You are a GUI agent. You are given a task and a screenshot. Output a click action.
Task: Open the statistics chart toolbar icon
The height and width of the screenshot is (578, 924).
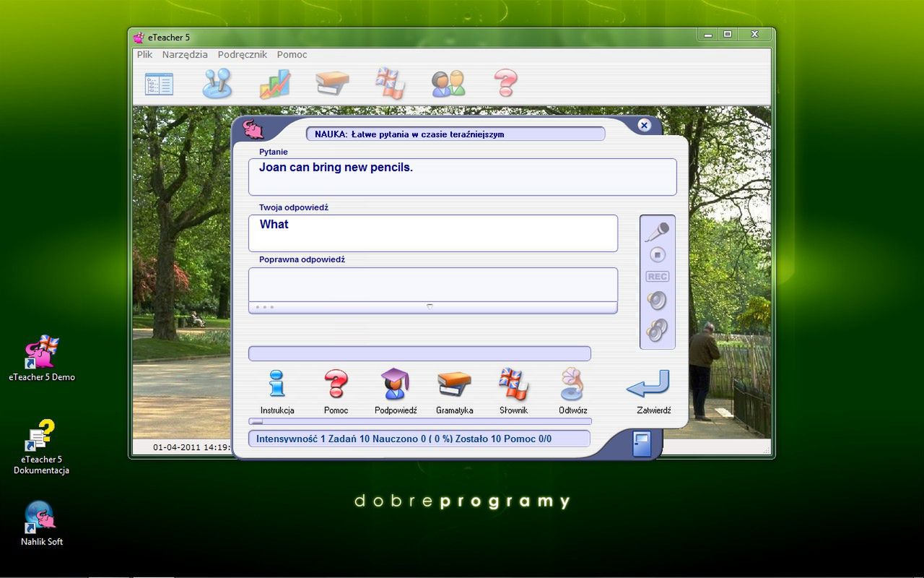pos(274,84)
